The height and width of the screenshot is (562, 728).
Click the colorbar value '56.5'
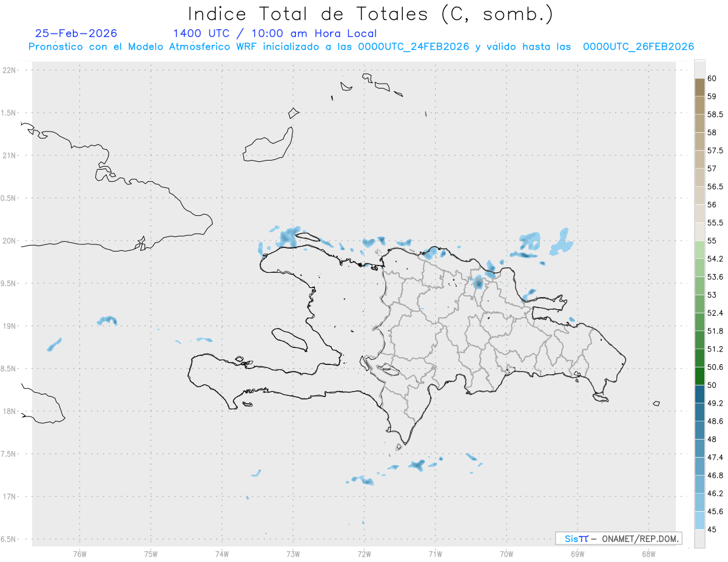click(715, 187)
